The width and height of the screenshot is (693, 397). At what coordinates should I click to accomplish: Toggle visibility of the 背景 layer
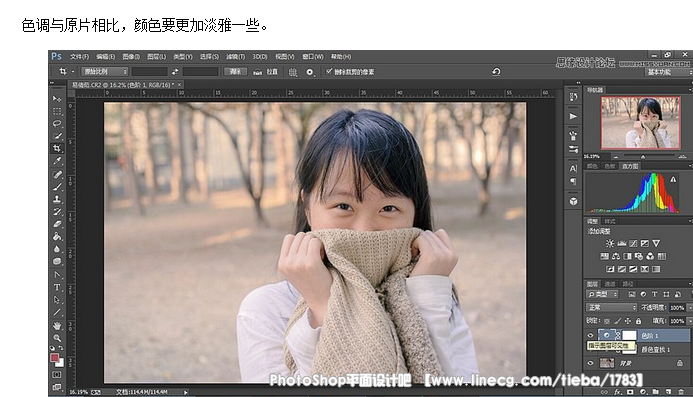pos(590,363)
